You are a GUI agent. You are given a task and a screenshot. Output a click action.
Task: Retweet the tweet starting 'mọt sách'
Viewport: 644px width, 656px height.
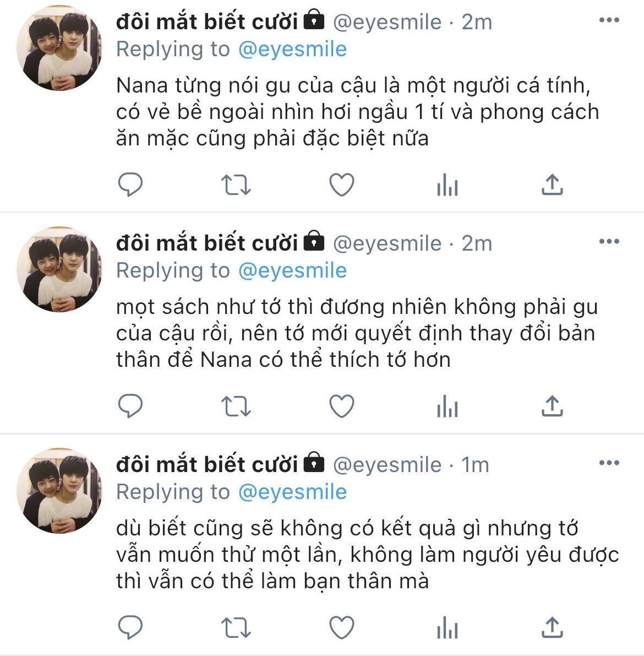click(236, 406)
